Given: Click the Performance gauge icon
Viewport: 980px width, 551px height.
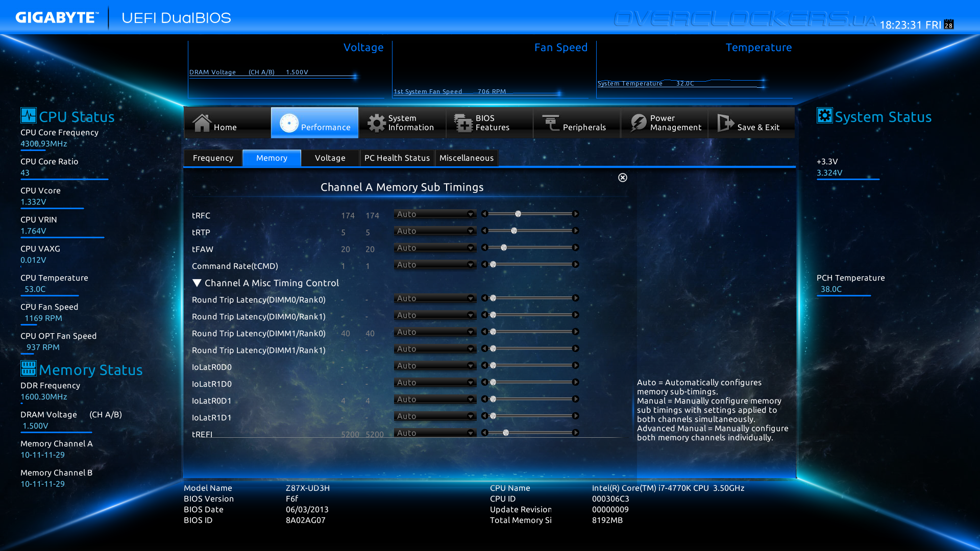Looking at the screenshot, I should click(289, 123).
